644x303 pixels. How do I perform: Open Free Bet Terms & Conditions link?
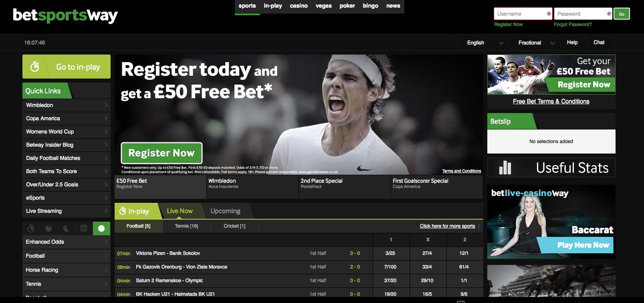pos(551,101)
